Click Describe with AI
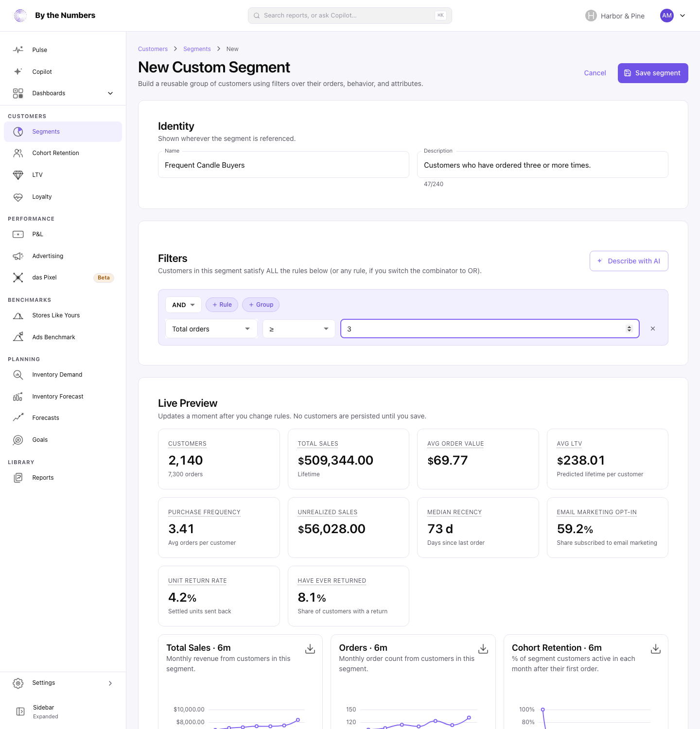The width and height of the screenshot is (700, 729). coord(629,261)
